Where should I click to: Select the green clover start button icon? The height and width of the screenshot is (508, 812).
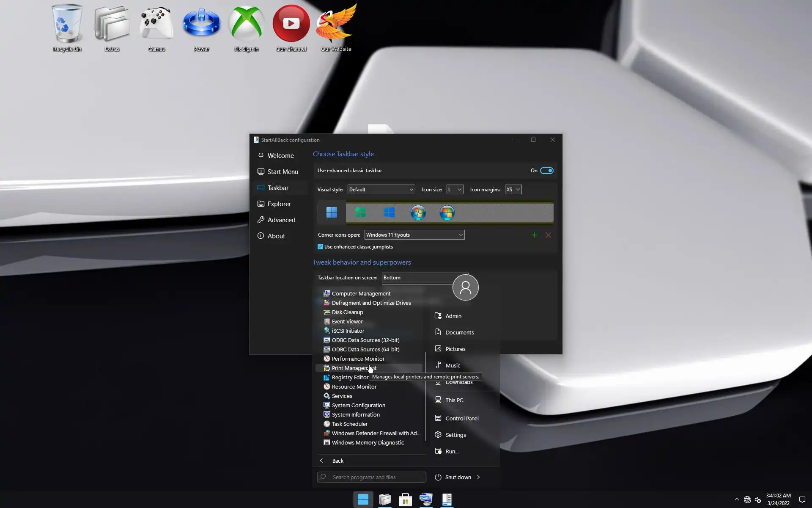pos(360,213)
